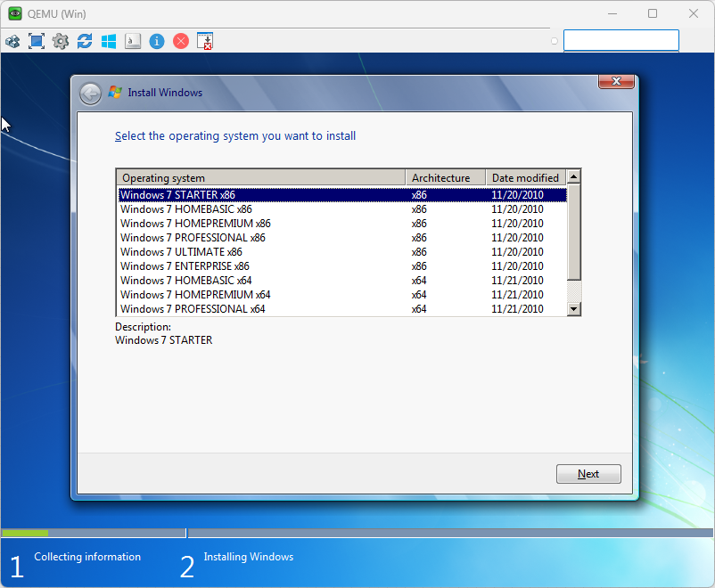Go back using the Install Windows back arrow
Image resolution: width=715 pixels, height=588 pixels.
tap(90, 94)
